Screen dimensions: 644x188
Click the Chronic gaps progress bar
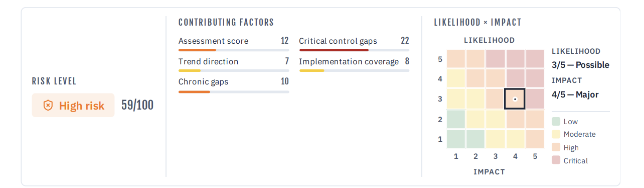pyautogui.click(x=234, y=92)
